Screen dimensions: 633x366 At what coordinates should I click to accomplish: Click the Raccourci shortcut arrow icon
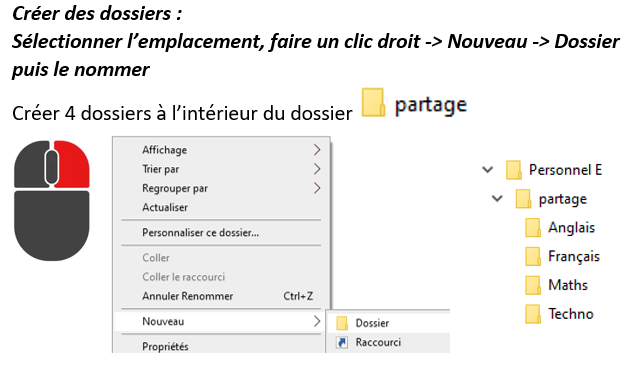(342, 343)
